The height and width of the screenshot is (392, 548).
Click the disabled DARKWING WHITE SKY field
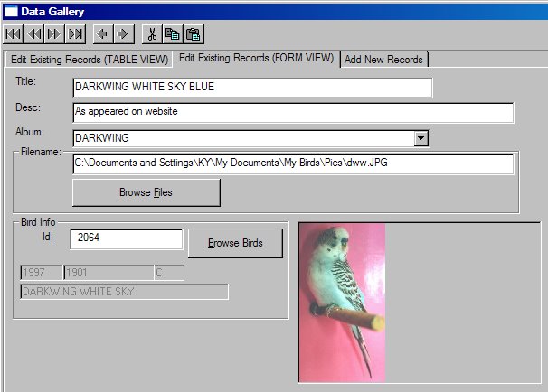tap(124, 292)
